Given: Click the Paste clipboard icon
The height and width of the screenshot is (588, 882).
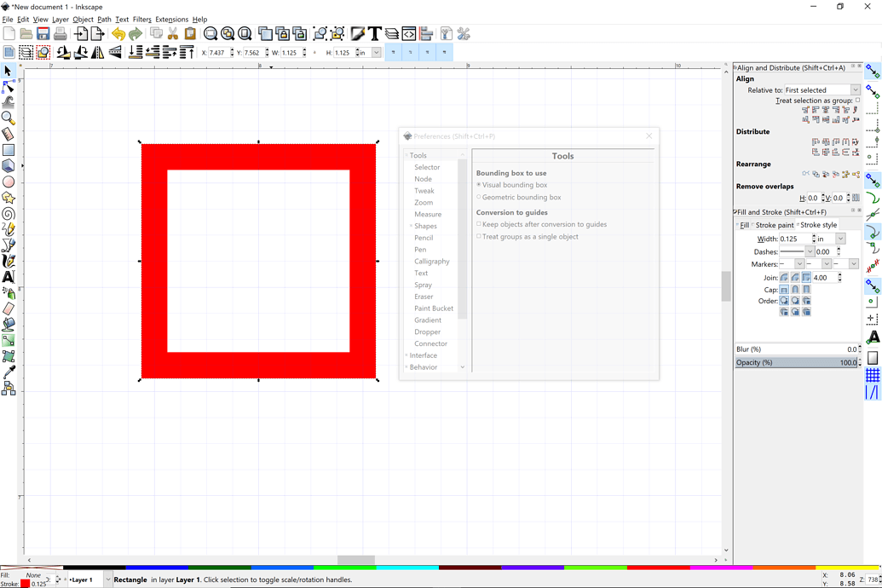Looking at the screenshot, I should click(x=190, y=34).
